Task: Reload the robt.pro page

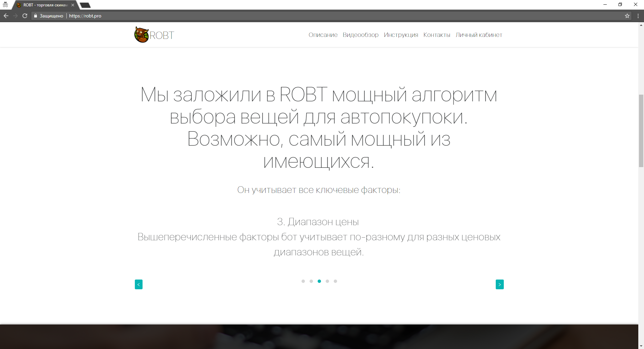Action: (25, 16)
